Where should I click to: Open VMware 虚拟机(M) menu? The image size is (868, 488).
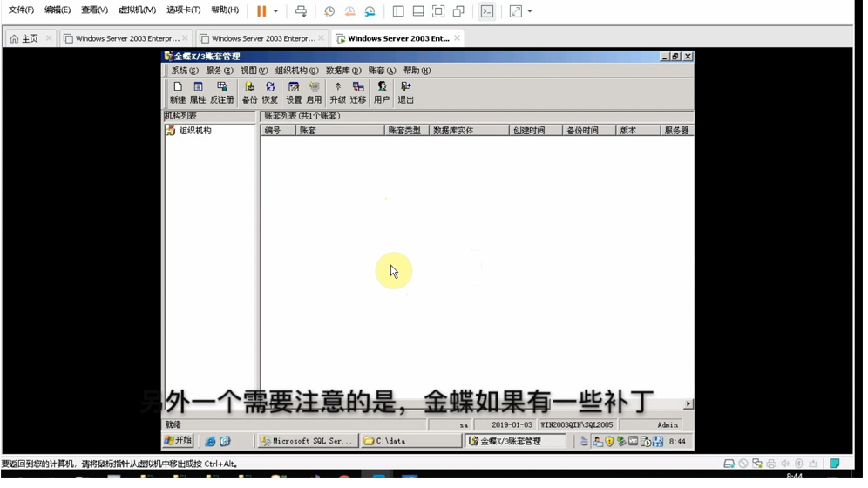pyautogui.click(x=137, y=10)
